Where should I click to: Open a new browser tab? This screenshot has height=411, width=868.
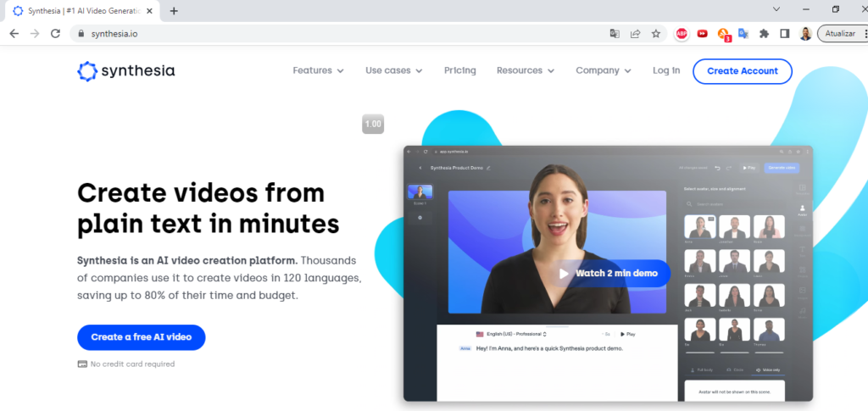(174, 11)
